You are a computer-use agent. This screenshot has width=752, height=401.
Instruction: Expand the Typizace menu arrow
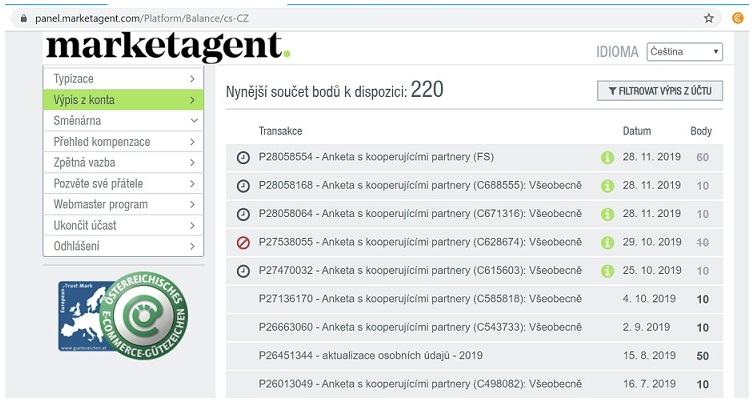tap(191, 78)
